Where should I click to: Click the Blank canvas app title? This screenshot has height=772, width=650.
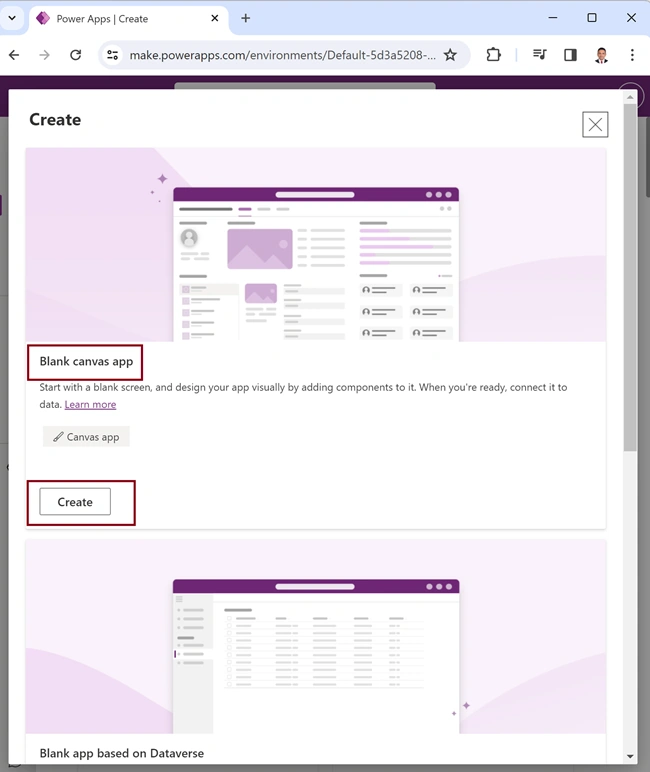[x=86, y=361]
